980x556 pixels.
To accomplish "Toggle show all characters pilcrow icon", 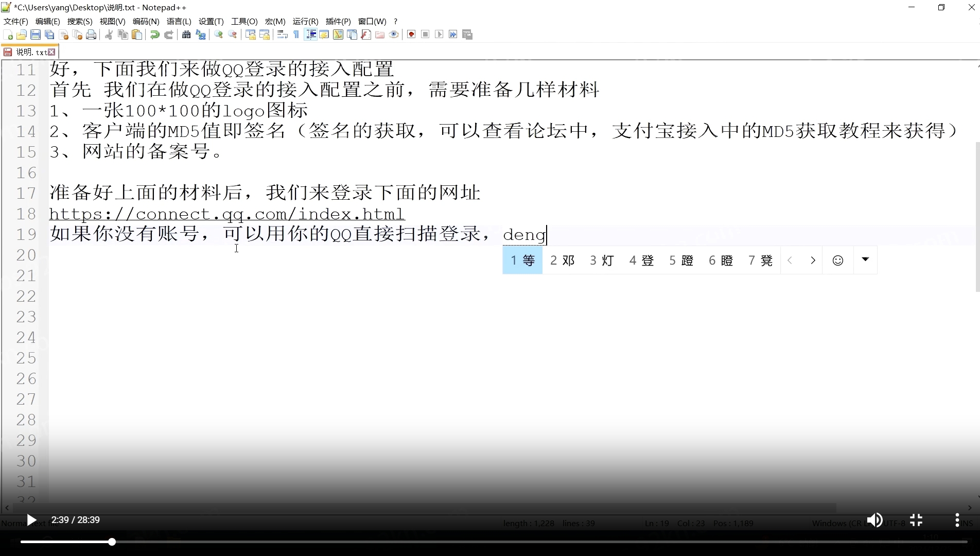I will coord(296,34).
